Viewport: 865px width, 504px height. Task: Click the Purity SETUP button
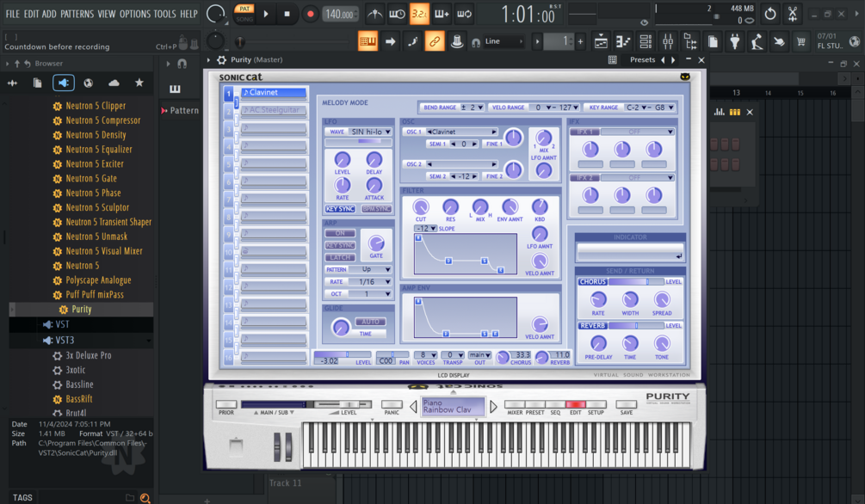click(x=596, y=405)
